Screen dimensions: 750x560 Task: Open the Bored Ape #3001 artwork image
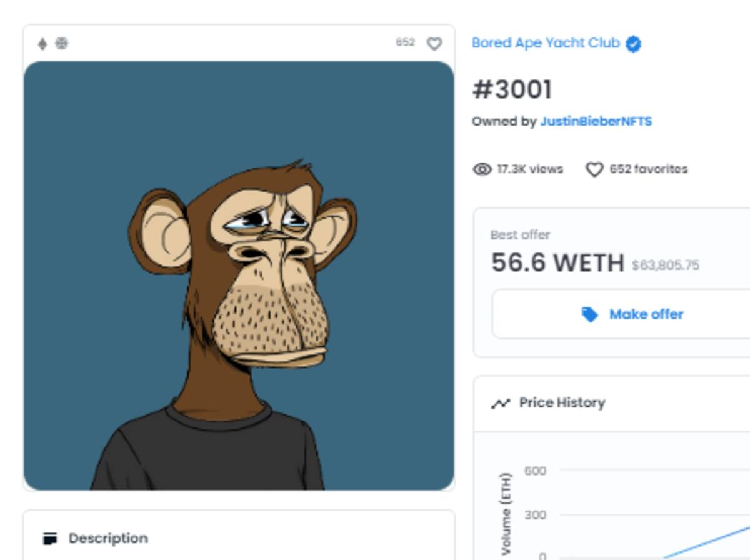point(239,275)
